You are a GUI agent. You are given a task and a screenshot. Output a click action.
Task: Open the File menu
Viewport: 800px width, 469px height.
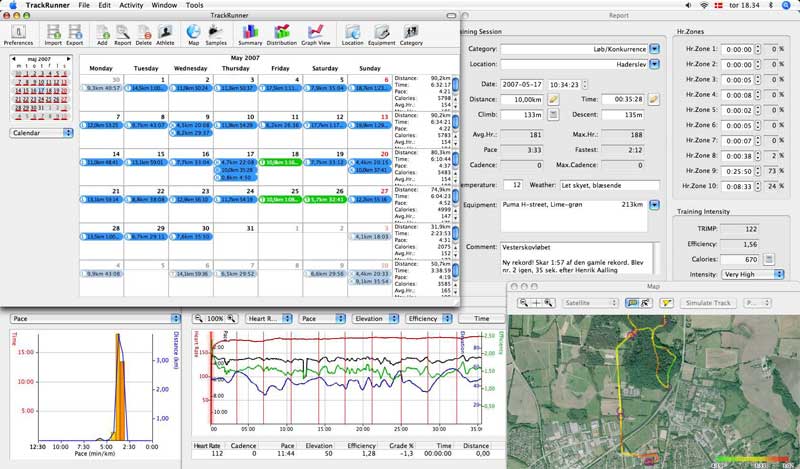84,5
